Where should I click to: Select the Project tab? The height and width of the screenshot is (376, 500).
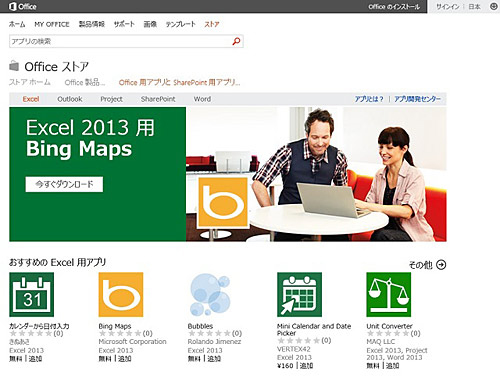pyautogui.click(x=111, y=99)
